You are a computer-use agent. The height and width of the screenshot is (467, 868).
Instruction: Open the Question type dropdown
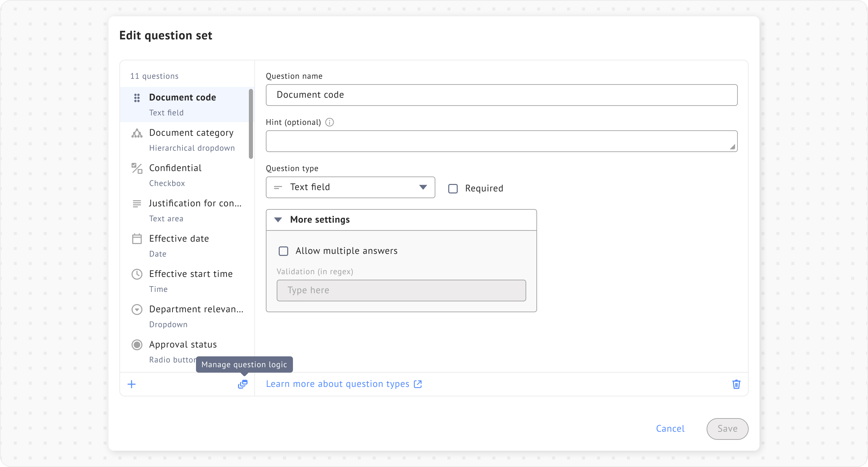click(350, 187)
